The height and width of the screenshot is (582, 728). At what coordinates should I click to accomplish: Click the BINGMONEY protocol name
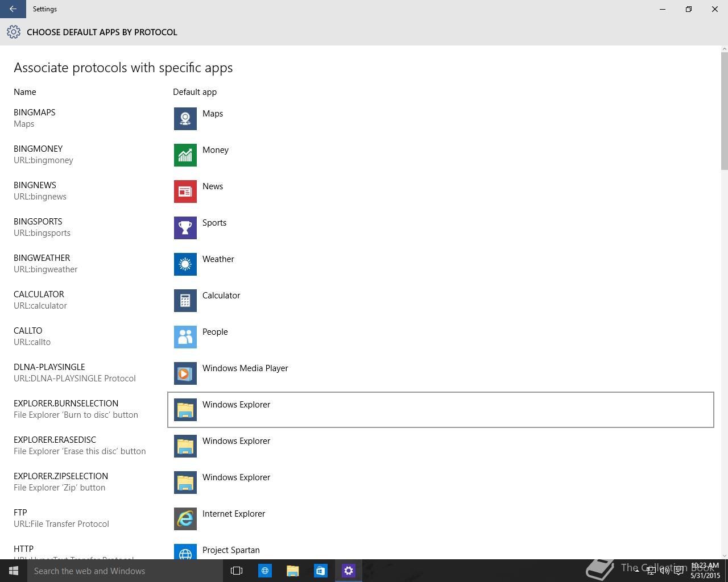[38, 148]
